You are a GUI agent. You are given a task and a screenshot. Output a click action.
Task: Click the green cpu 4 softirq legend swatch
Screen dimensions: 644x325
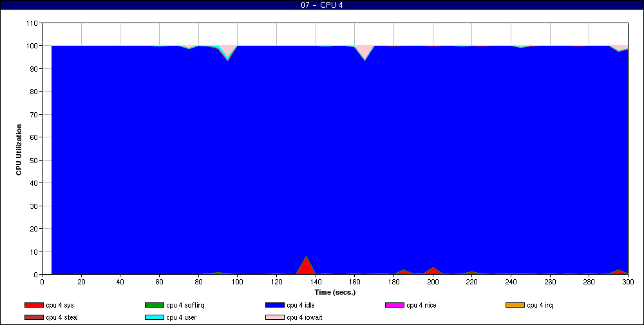click(x=154, y=305)
